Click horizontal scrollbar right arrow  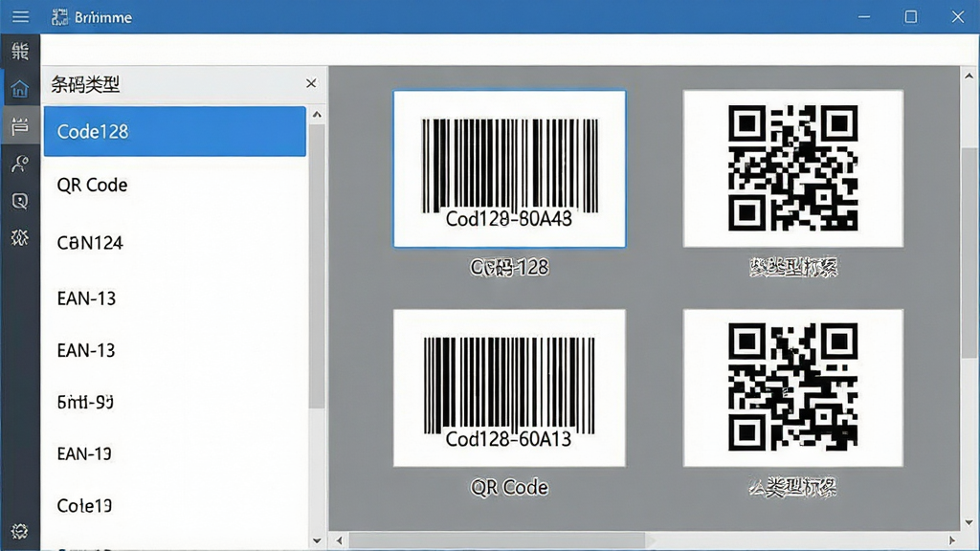952,540
